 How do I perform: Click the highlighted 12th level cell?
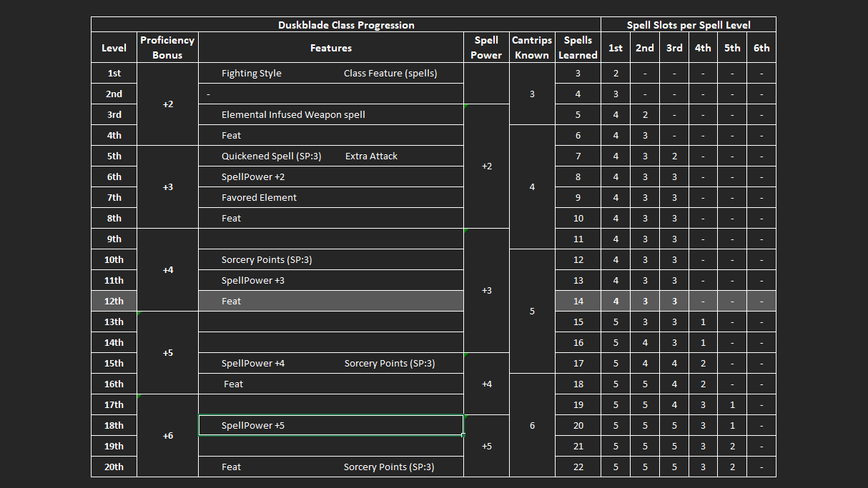tap(114, 302)
